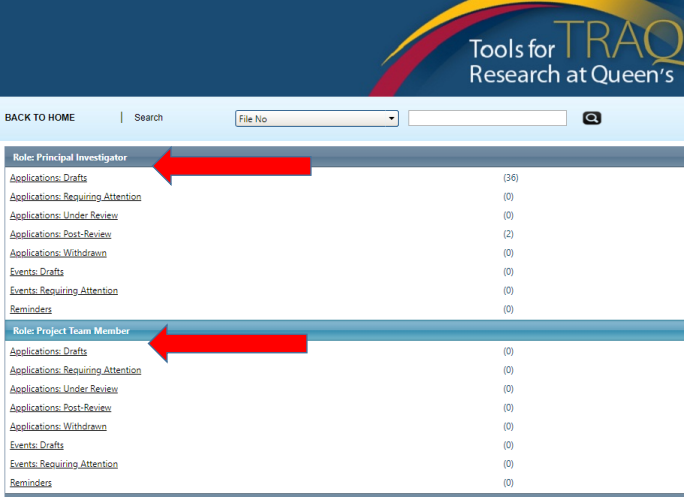The height and width of the screenshot is (499, 692).
Task: Open Principal Investigator Applications: Post-Review
Action: tap(60, 234)
